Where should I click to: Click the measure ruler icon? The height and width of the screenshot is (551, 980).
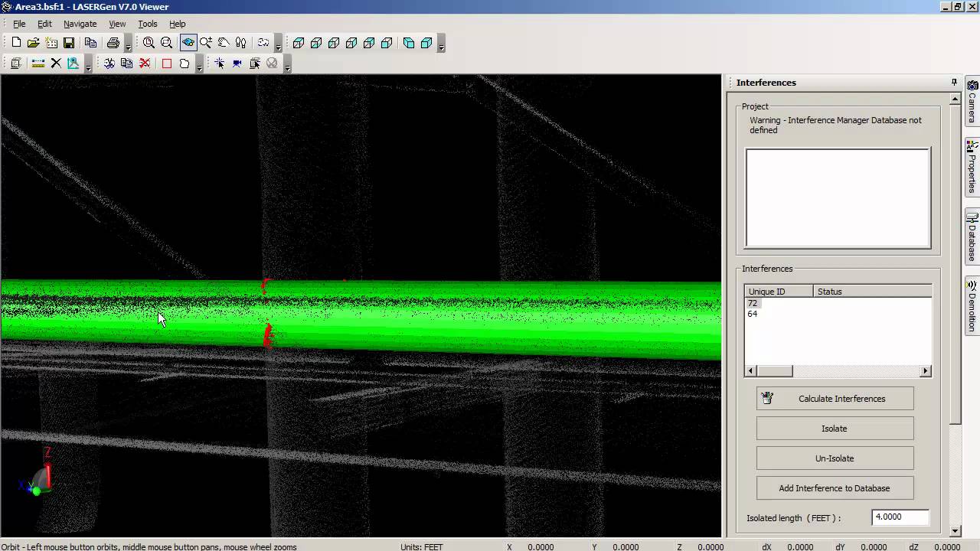pyautogui.click(x=38, y=64)
